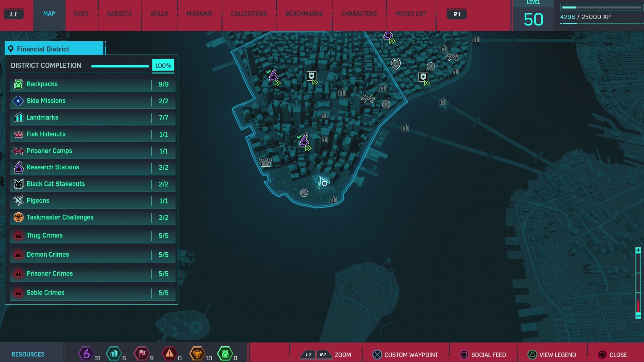Click the Fisk Hideouts crown icon in list

(x=18, y=134)
